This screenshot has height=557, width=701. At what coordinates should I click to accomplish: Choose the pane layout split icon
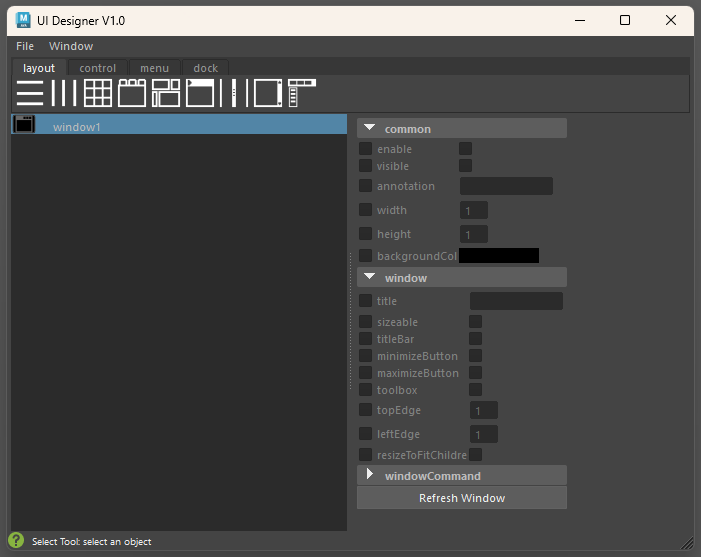click(x=234, y=93)
